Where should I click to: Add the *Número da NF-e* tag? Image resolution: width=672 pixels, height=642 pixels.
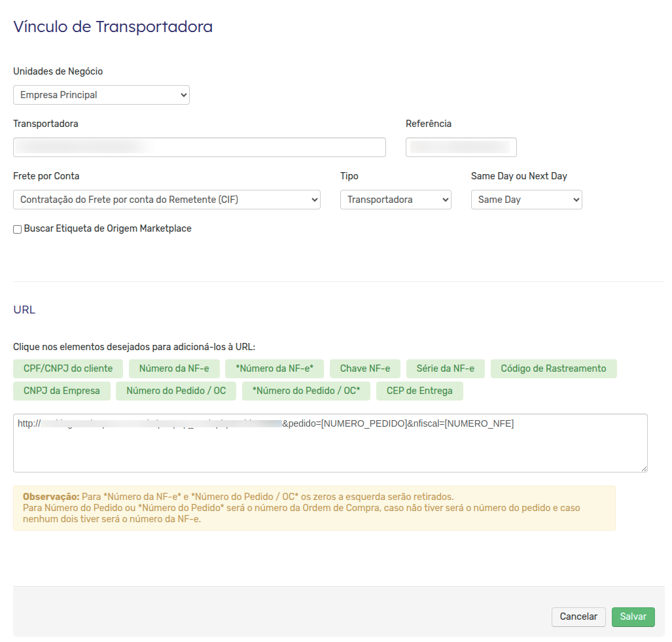click(274, 368)
